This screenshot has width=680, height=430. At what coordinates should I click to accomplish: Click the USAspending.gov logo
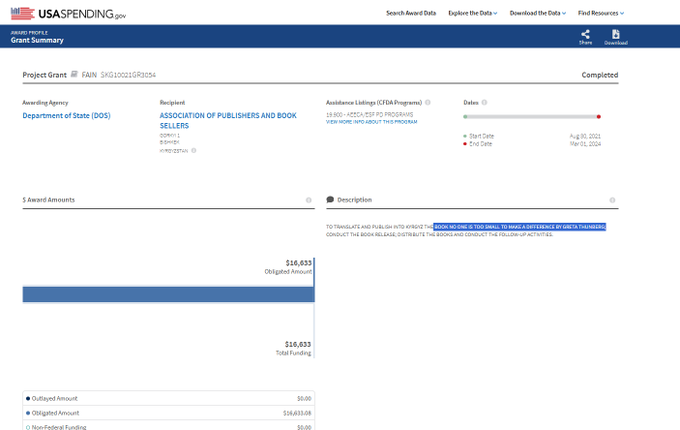pos(62,12)
